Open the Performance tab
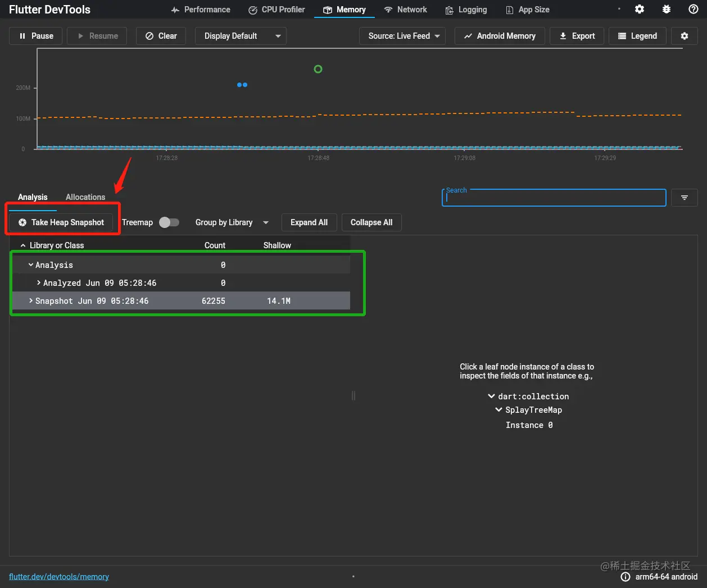The height and width of the screenshot is (588, 707). (201, 10)
